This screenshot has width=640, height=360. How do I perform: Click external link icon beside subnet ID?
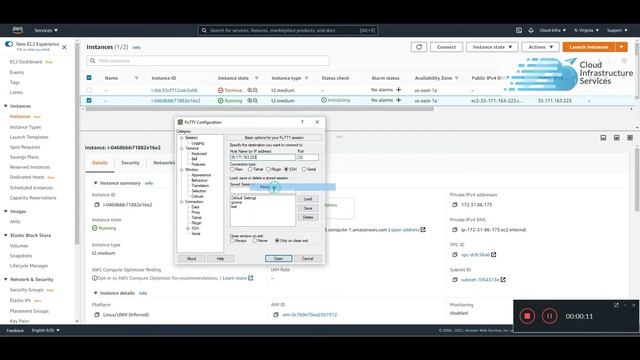[x=503, y=280]
